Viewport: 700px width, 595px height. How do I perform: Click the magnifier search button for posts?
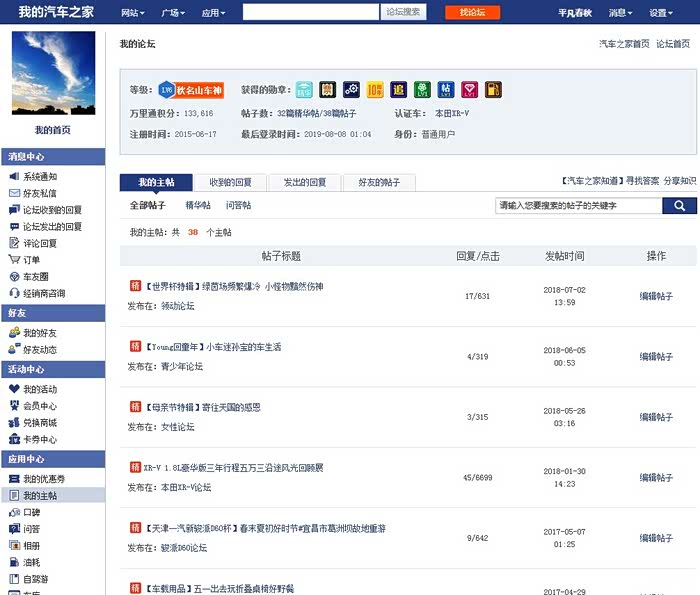[679, 206]
